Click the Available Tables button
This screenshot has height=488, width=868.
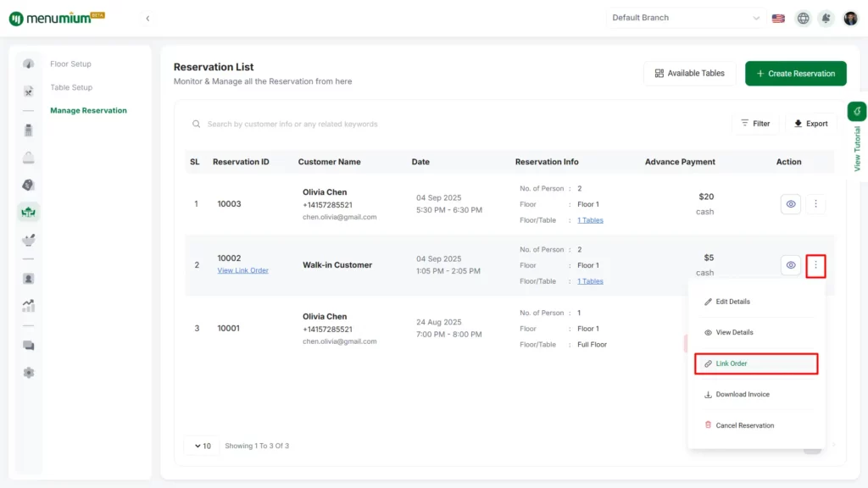(x=690, y=73)
